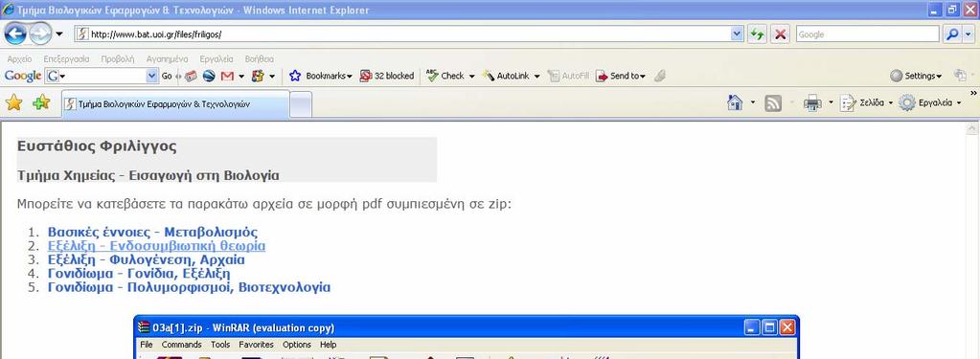The width and height of the screenshot is (980, 359).
Task: Open the Αγαπημένα menu
Action: pyautogui.click(x=167, y=58)
